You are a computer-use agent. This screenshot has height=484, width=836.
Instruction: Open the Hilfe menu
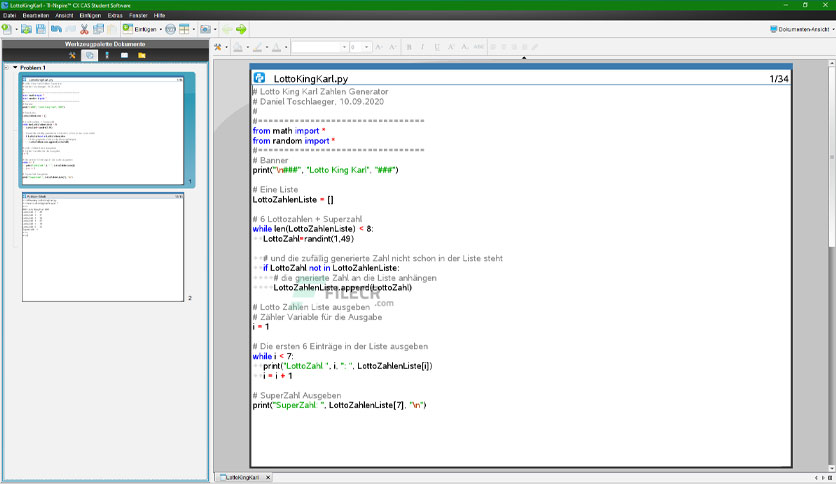159,15
